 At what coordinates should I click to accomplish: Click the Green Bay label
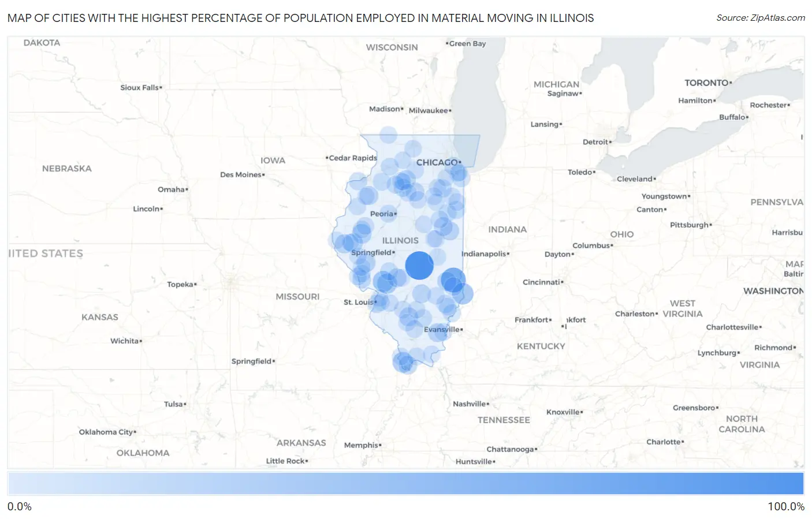pyautogui.click(x=467, y=43)
